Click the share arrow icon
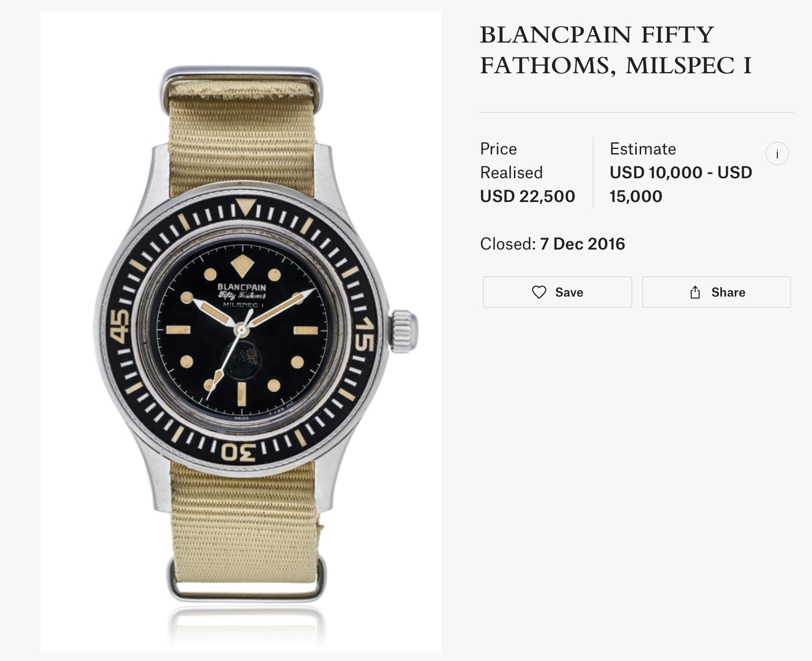812x661 pixels. (695, 292)
